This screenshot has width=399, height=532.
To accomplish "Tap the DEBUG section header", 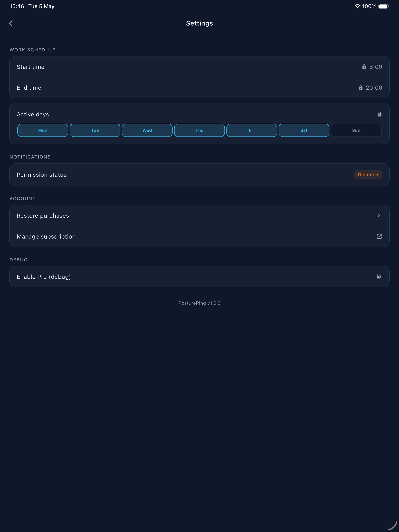I will point(19,260).
